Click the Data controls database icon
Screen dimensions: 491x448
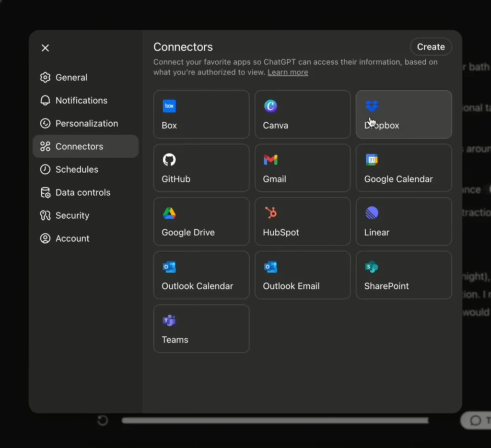click(x=45, y=192)
